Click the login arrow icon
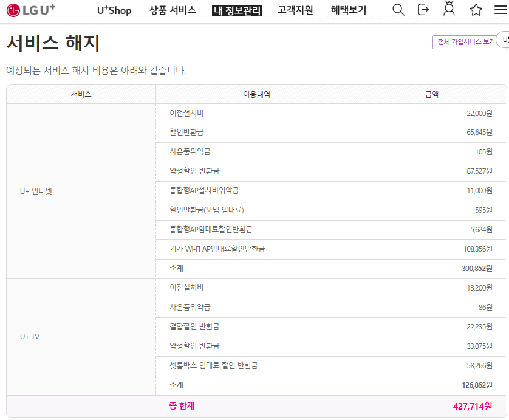 [424, 10]
